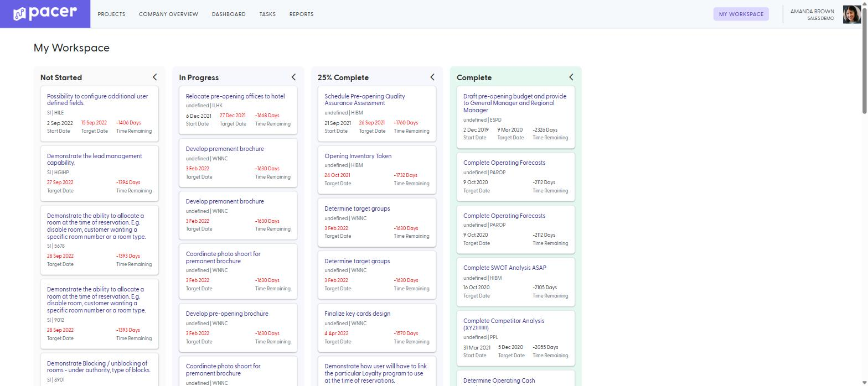Open 'Demonstrate the lead management capability' task
This screenshot has height=386, width=868.
100,173
